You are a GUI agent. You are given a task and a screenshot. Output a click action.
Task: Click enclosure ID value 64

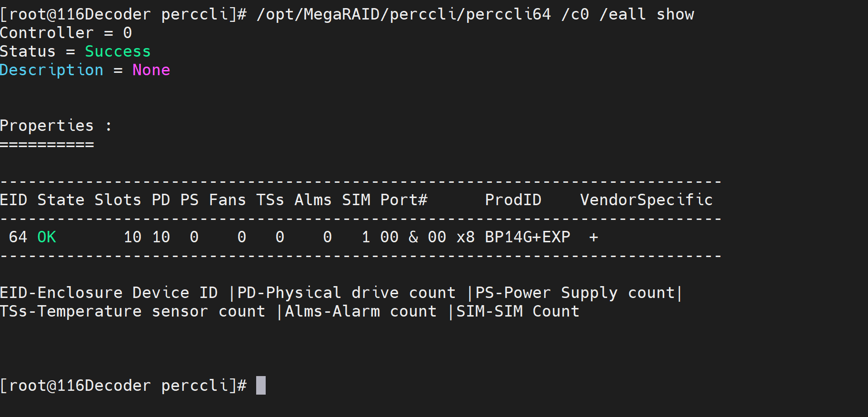pos(18,237)
